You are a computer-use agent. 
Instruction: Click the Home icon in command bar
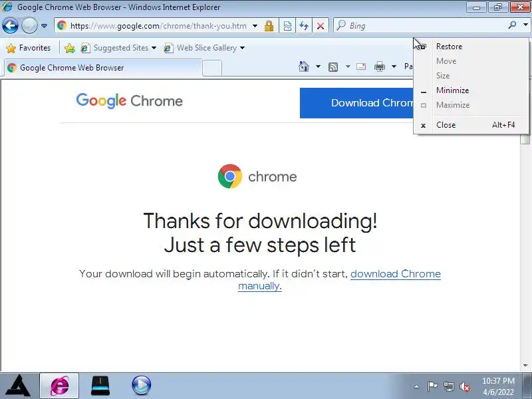coord(304,66)
